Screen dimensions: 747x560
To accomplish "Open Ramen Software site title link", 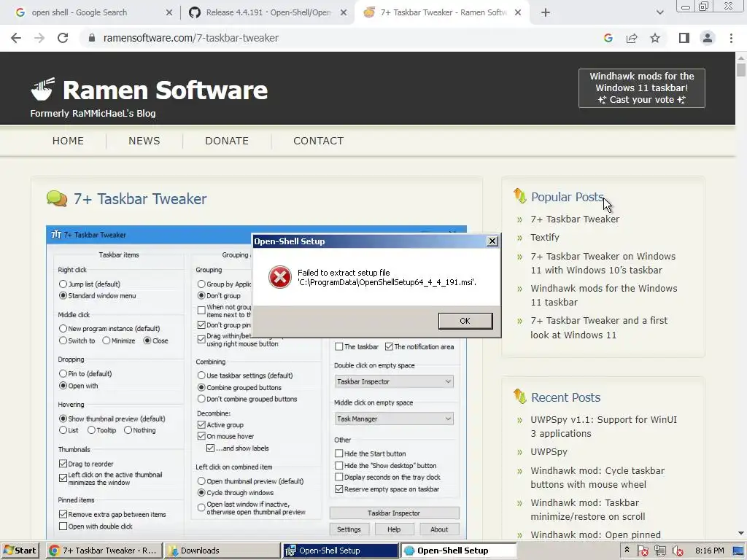I will tap(165, 90).
